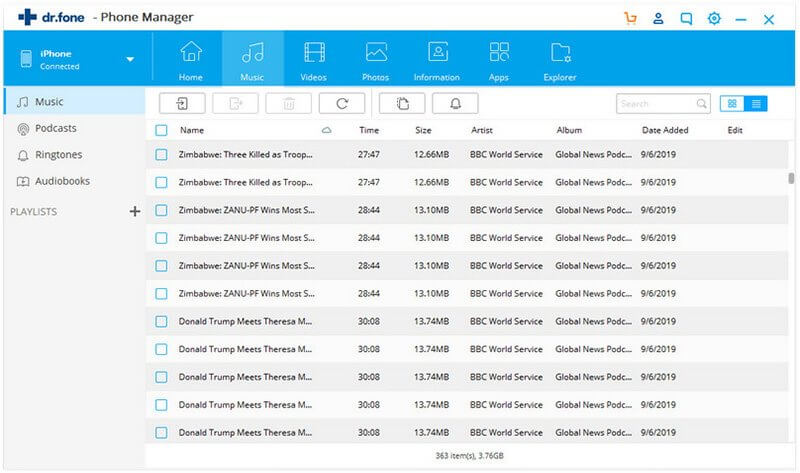Image resolution: width=800 pixels, height=473 pixels.
Task: Sort by the Artist column header
Action: coord(482,130)
